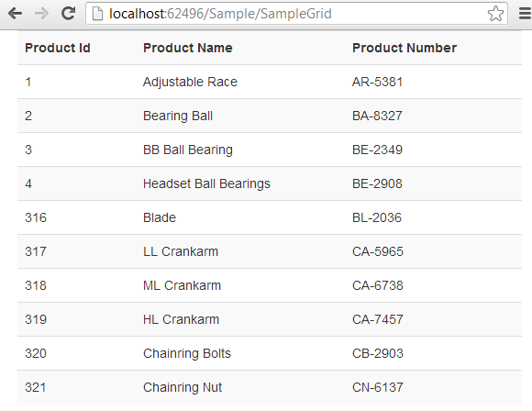
Task: Click the Blade product name
Action: click(x=160, y=217)
